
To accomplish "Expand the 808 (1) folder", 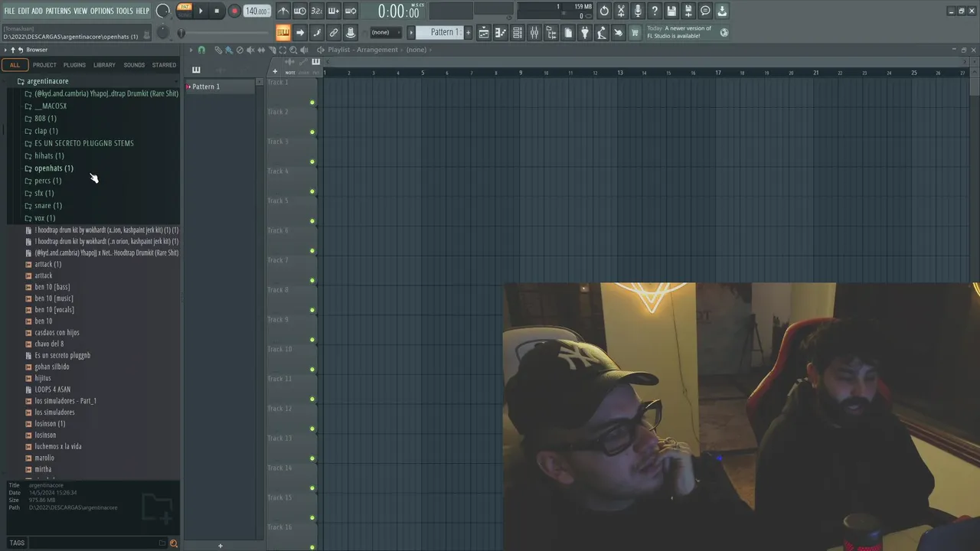I will pos(45,119).
